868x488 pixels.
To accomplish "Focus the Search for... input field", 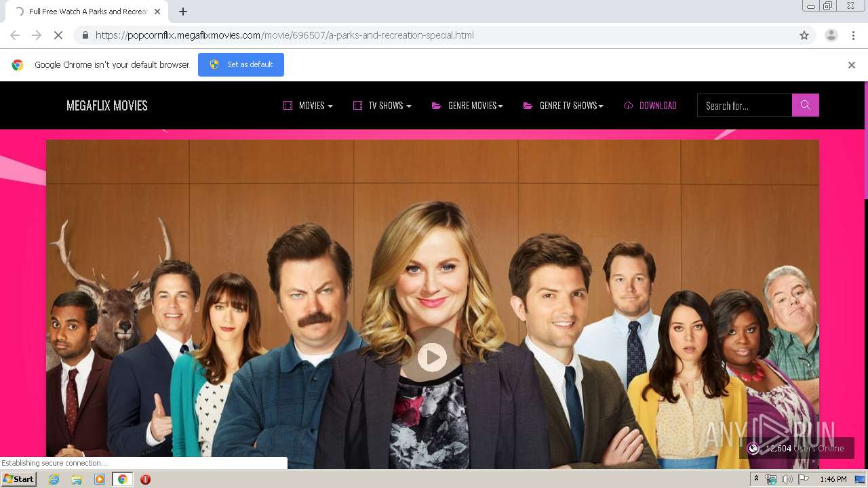I will tap(745, 105).
